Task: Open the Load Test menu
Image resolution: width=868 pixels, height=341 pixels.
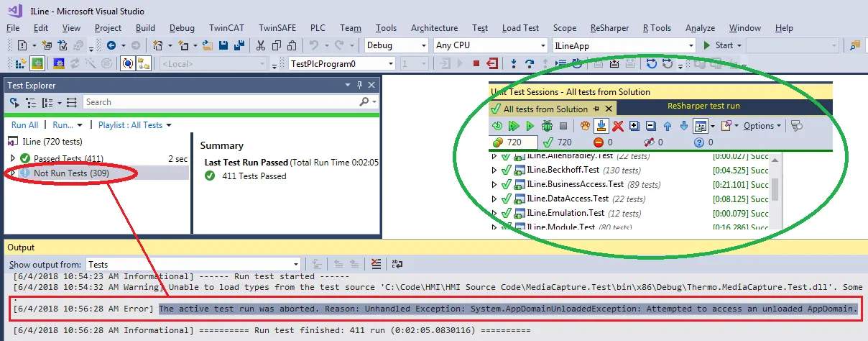Action: (520, 28)
